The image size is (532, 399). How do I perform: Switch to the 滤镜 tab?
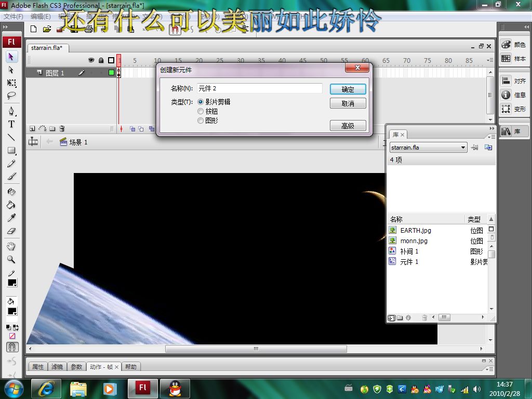[x=57, y=367]
